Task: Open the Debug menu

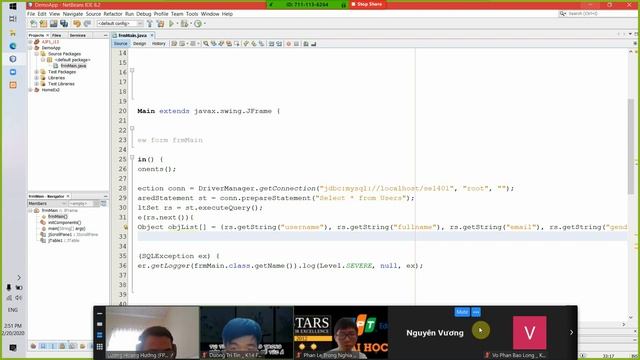Action: click(x=144, y=14)
